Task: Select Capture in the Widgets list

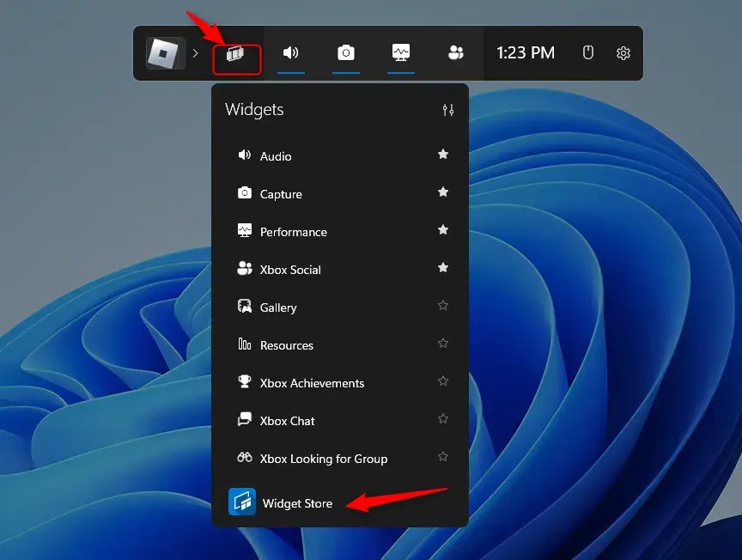Action: point(340,193)
